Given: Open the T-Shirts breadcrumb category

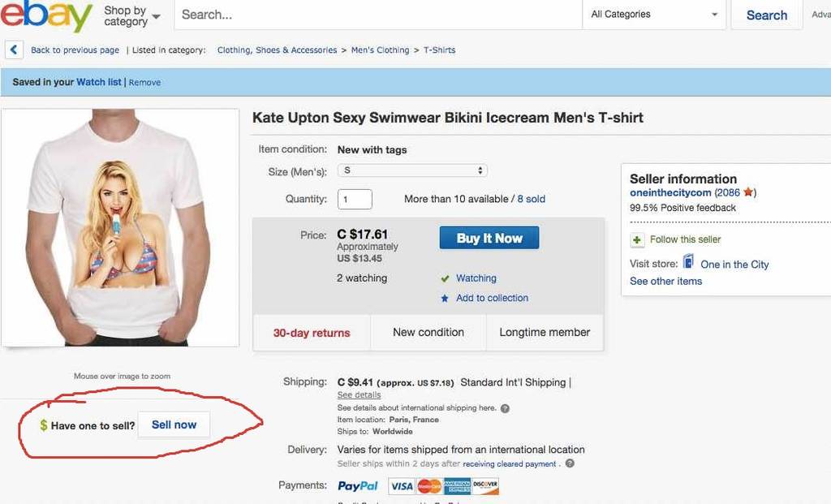Looking at the screenshot, I should pyautogui.click(x=439, y=50).
